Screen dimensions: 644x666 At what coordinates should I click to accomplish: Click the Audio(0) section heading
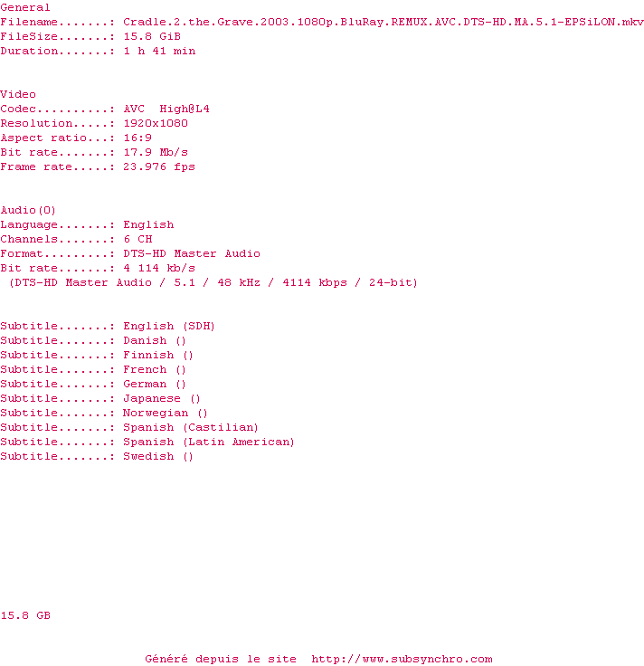click(x=28, y=210)
